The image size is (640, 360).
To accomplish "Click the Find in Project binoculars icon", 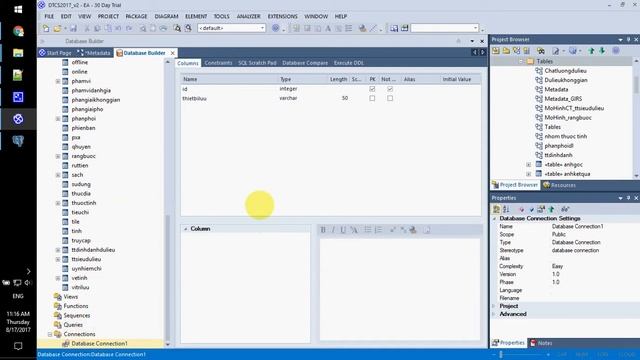I will click(177, 28).
